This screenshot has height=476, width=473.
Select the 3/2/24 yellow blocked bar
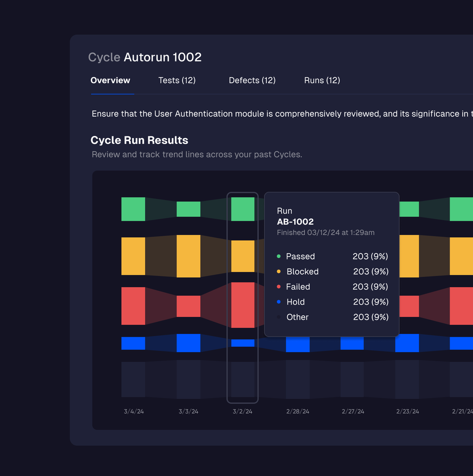coord(243,256)
